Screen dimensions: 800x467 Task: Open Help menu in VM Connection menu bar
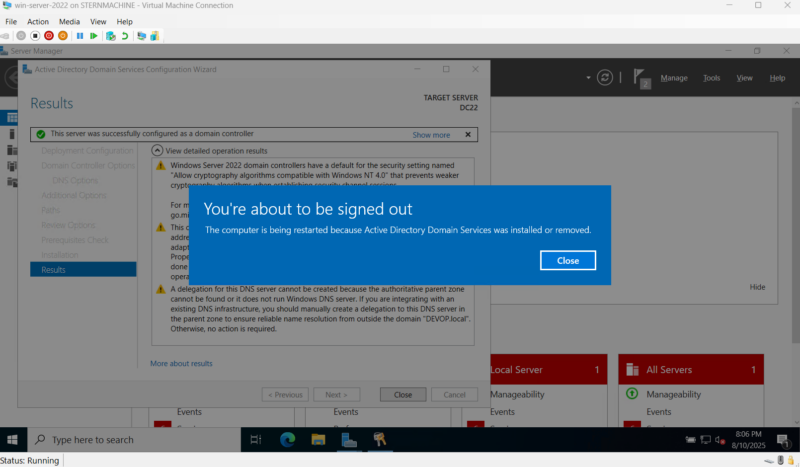[x=124, y=21]
